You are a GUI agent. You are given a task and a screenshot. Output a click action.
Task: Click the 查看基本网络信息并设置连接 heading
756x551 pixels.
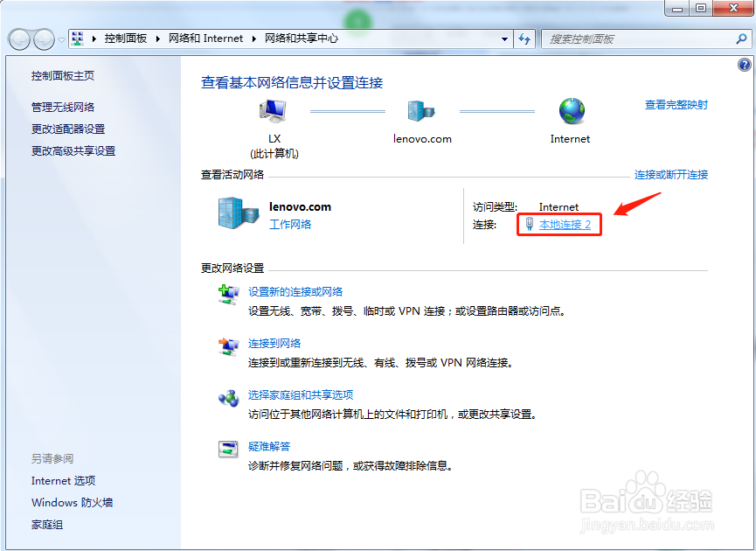(292, 83)
